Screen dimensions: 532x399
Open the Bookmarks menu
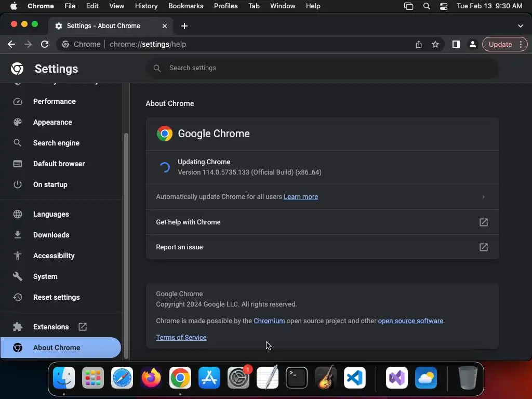pos(185,6)
